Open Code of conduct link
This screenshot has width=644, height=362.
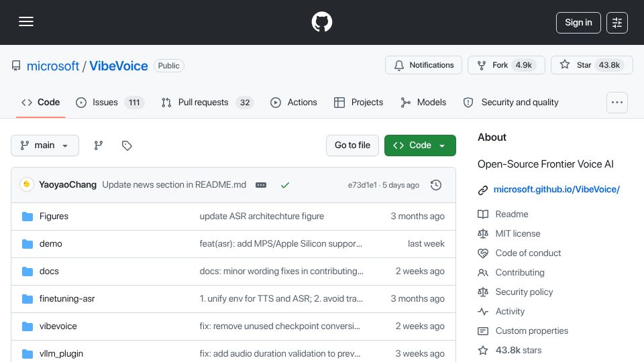[528, 253]
